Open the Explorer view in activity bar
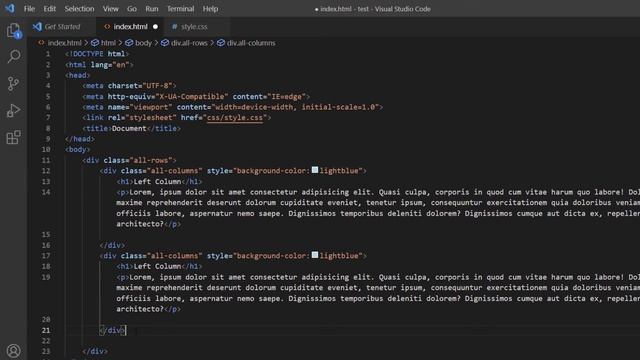Image resolution: width=640 pixels, height=360 pixels. click(13, 31)
